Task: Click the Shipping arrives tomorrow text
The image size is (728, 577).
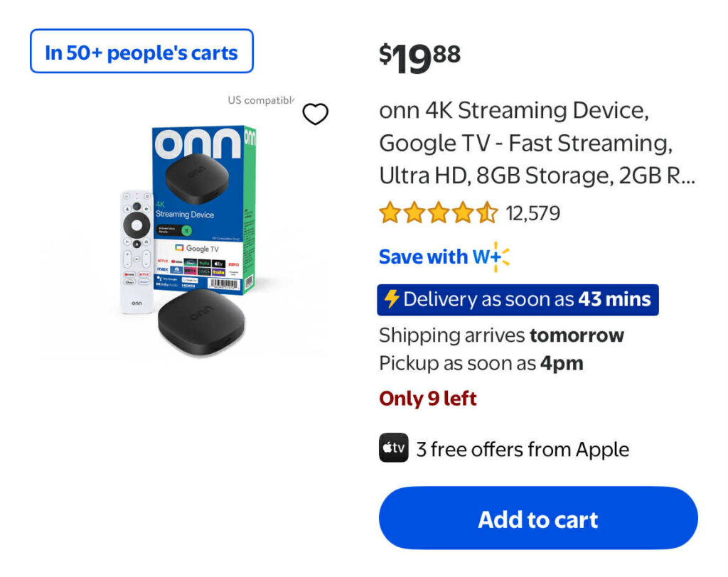Action: point(501,335)
